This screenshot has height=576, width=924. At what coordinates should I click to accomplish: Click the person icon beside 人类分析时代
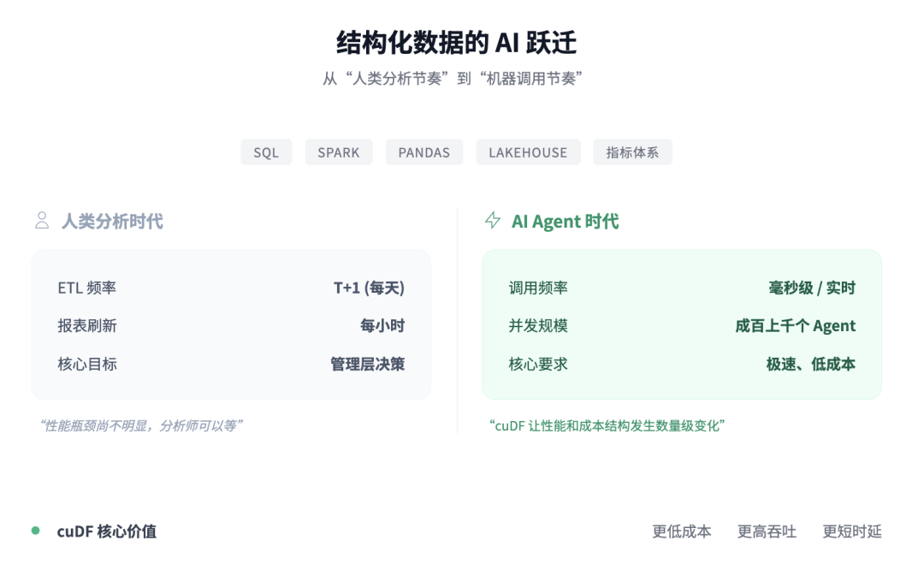[x=42, y=221]
